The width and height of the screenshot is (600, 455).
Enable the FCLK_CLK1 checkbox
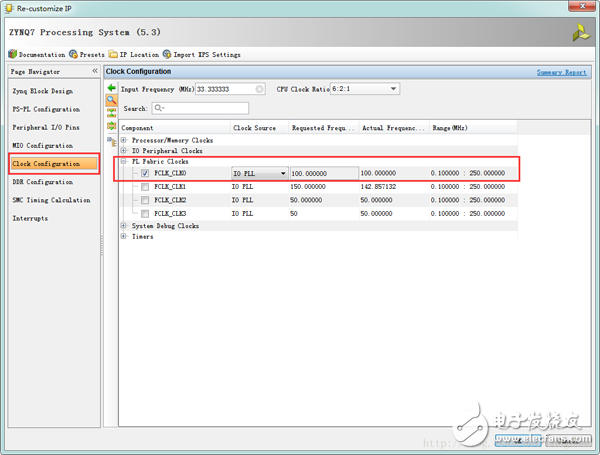(x=146, y=186)
